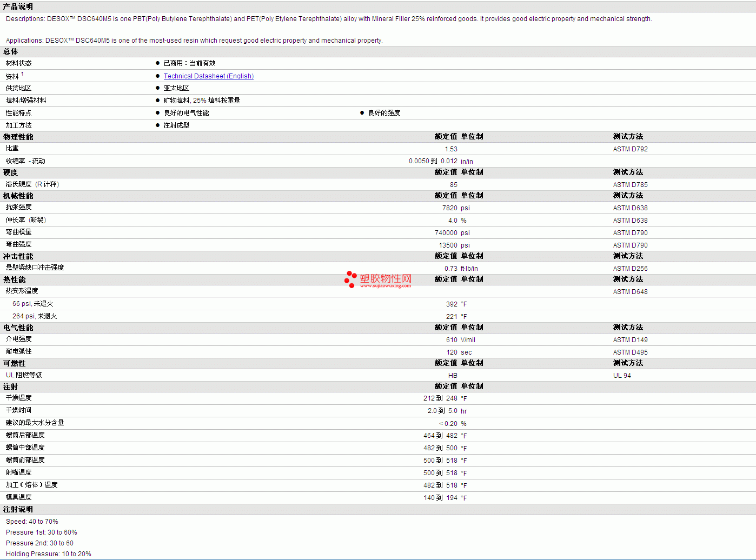Click the 264 psi, 未退火 row label
The image size is (756, 560).
(35, 316)
